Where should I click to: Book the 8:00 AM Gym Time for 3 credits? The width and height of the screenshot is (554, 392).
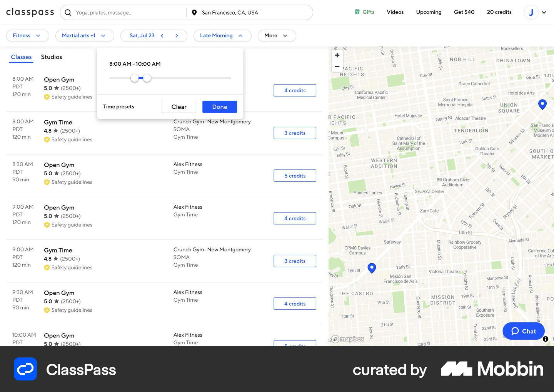coord(295,133)
